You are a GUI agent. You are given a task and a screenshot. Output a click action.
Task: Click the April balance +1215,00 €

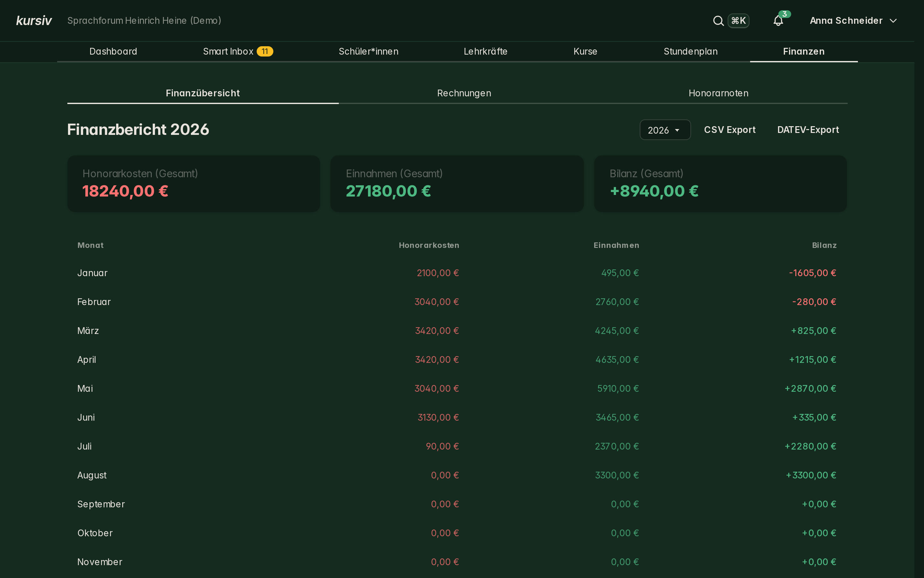(x=812, y=360)
